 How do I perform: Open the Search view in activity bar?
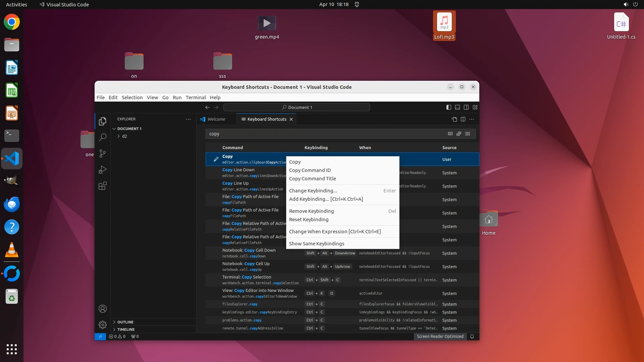[103, 137]
